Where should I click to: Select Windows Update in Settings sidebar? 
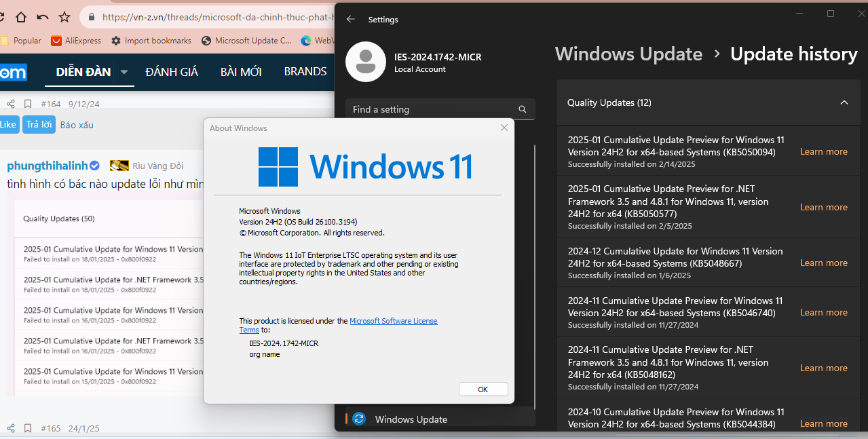[x=440, y=419]
